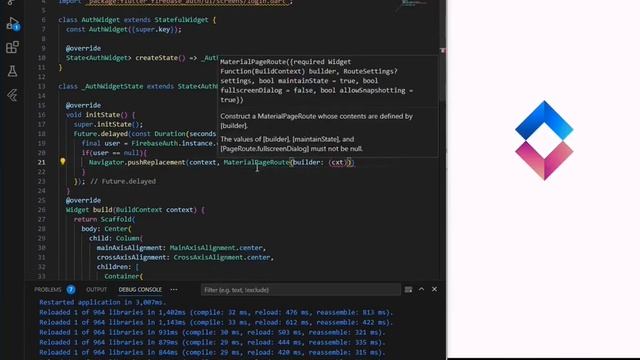
Task: Click the Flutter logo in app preview
Action: click(544, 140)
